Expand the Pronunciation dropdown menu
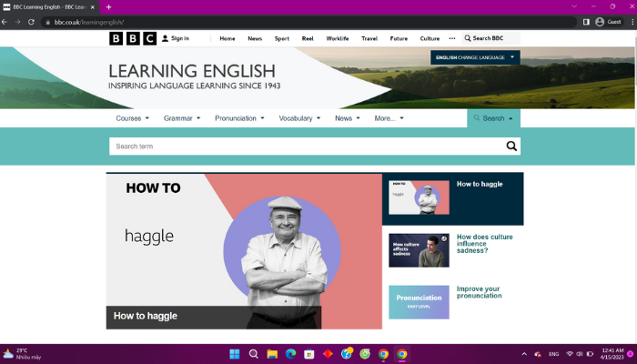The width and height of the screenshot is (637, 364). (x=239, y=118)
